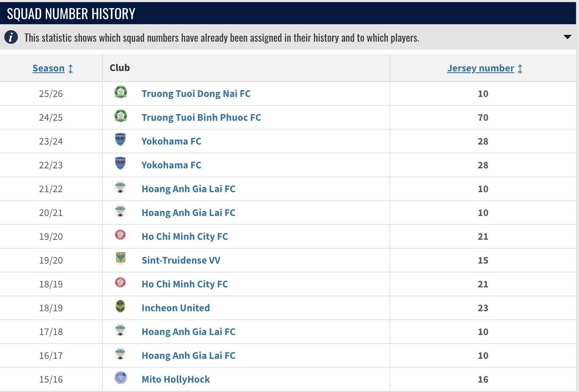The height and width of the screenshot is (392, 579).
Task: Open the Incheon United club link
Action: coord(176,308)
